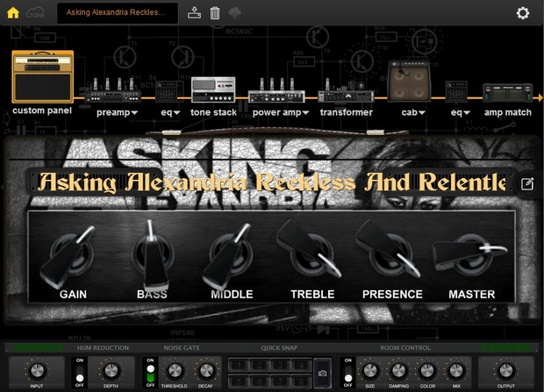
Task: Edit the custom panel with pencil icon
Action: (527, 183)
